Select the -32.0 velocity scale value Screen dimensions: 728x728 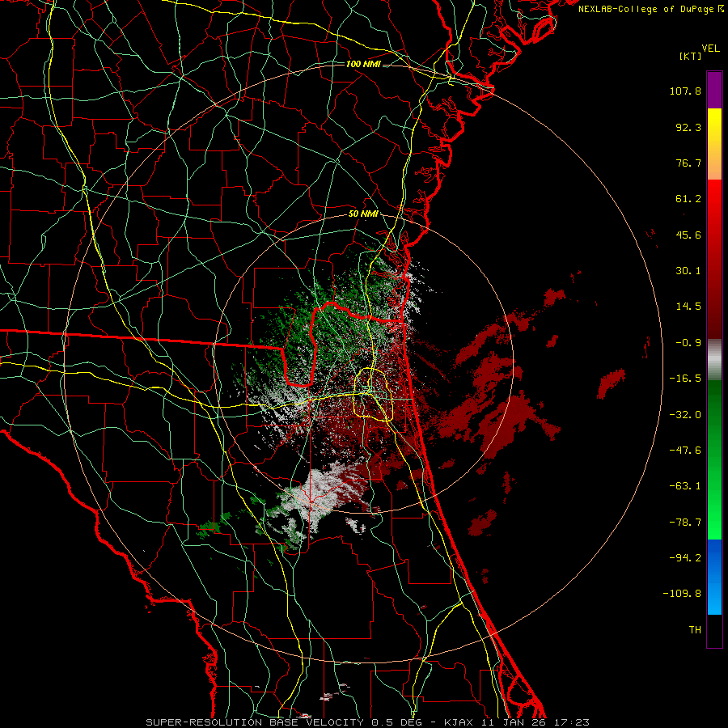(x=685, y=415)
